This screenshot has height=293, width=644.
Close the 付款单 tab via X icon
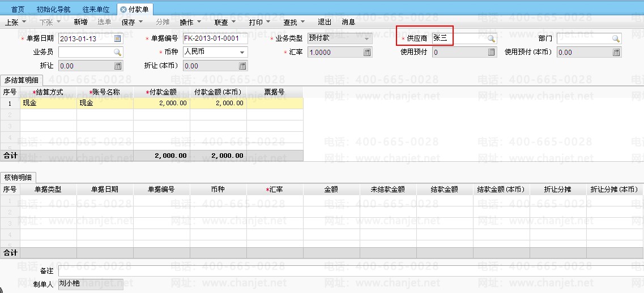[123, 10]
